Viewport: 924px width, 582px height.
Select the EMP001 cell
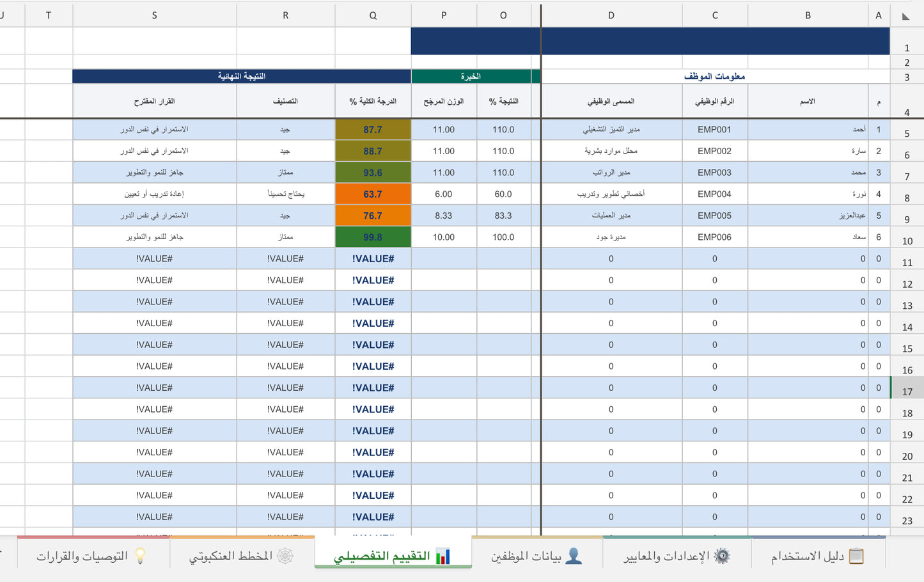[715, 130]
